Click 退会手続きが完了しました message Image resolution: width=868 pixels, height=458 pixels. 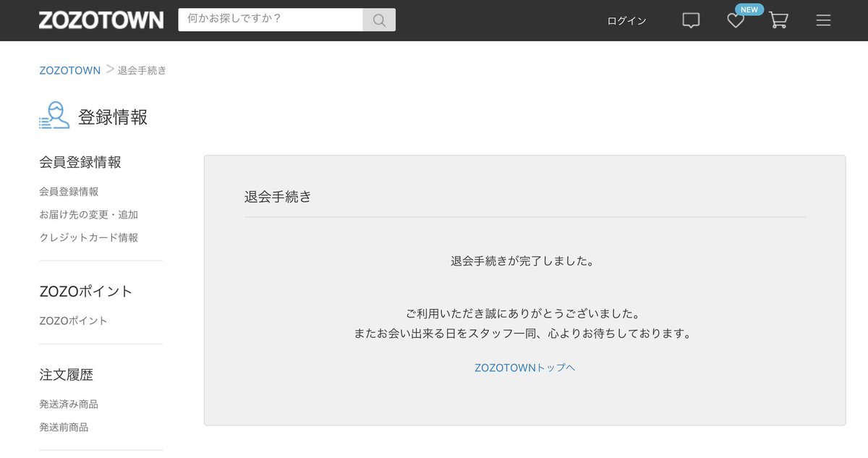point(524,260)
